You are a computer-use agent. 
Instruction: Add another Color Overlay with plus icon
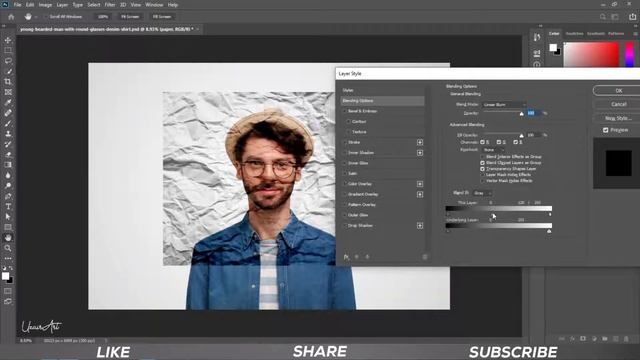click(x=420, y=184)
